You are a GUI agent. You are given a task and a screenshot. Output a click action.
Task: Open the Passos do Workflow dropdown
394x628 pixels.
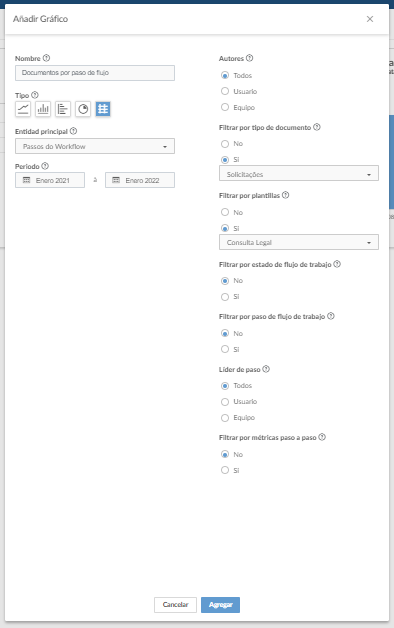click(95, 146)
